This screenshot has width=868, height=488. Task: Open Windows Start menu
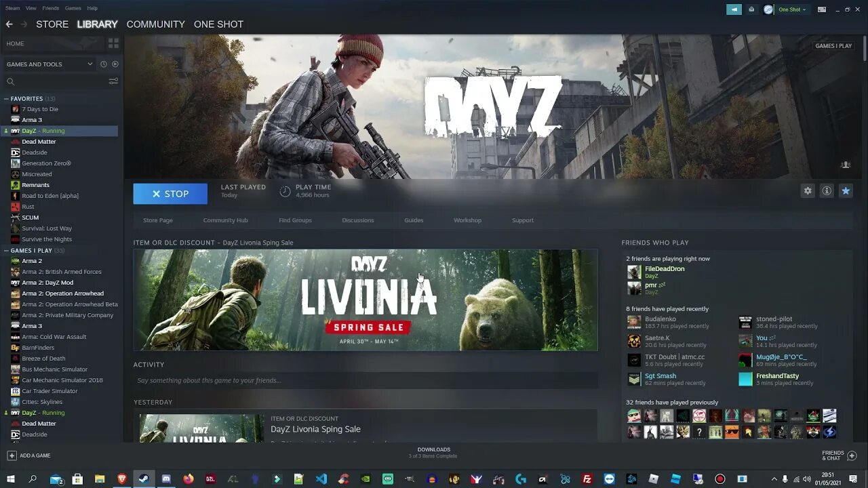(x=10, y=479)
